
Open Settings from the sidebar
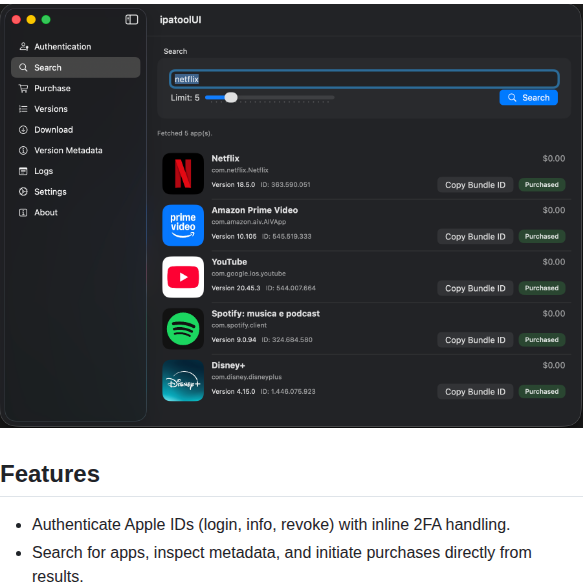[76, 191]
